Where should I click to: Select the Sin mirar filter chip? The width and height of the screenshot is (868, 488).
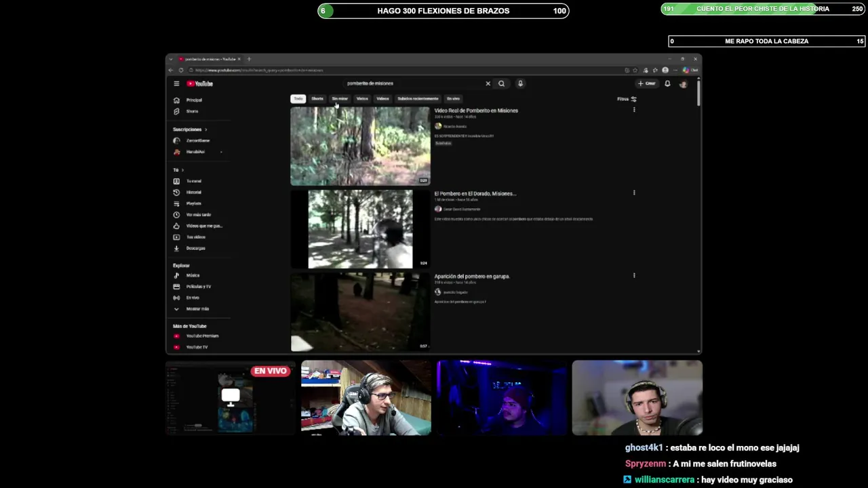point(340,99)
